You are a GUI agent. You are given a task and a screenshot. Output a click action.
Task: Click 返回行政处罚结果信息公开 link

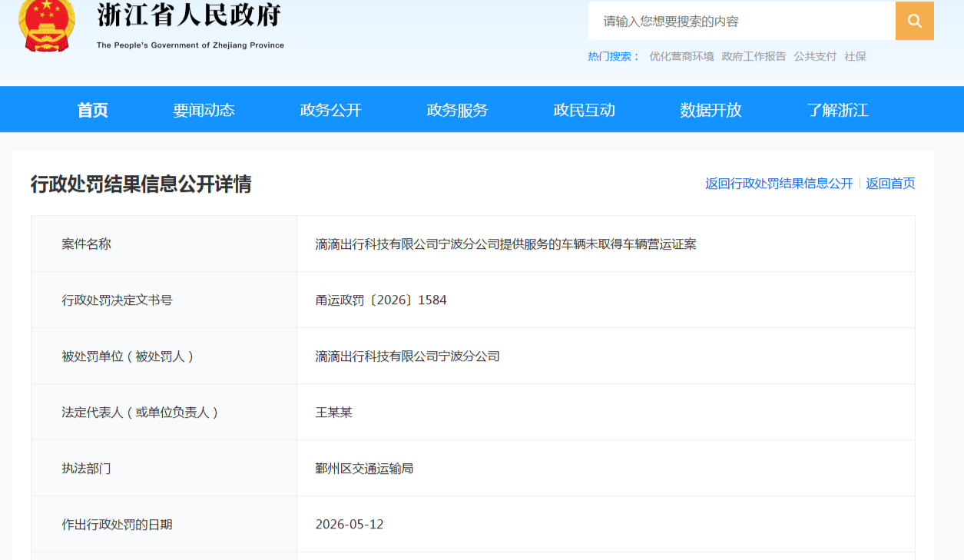pos(779,184)
